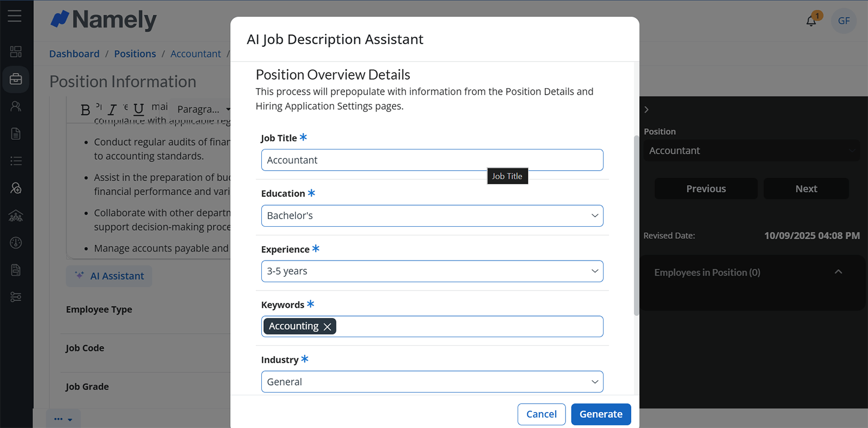868x428 pixels.
Task: Go to the Positions breadcrumb
Action: (135, 54)
